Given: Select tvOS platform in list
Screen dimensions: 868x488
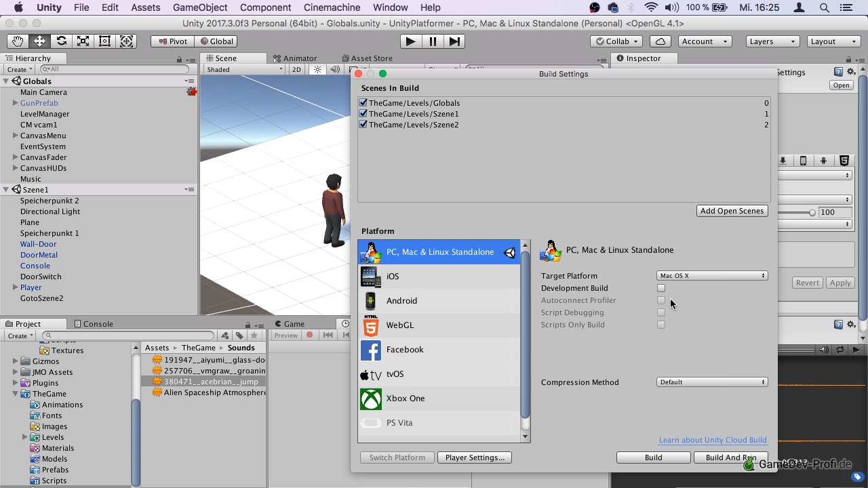Looking at the screenshot, I should click(x=439, y=374).
